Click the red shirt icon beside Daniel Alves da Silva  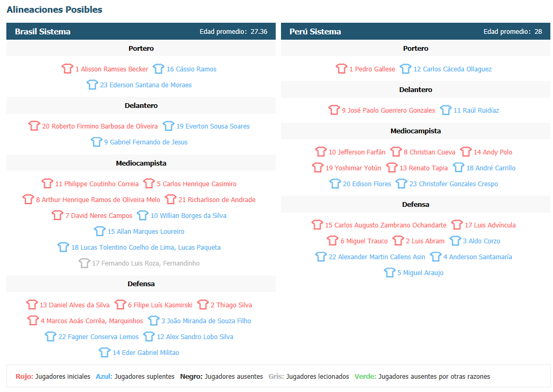(32, 304)
